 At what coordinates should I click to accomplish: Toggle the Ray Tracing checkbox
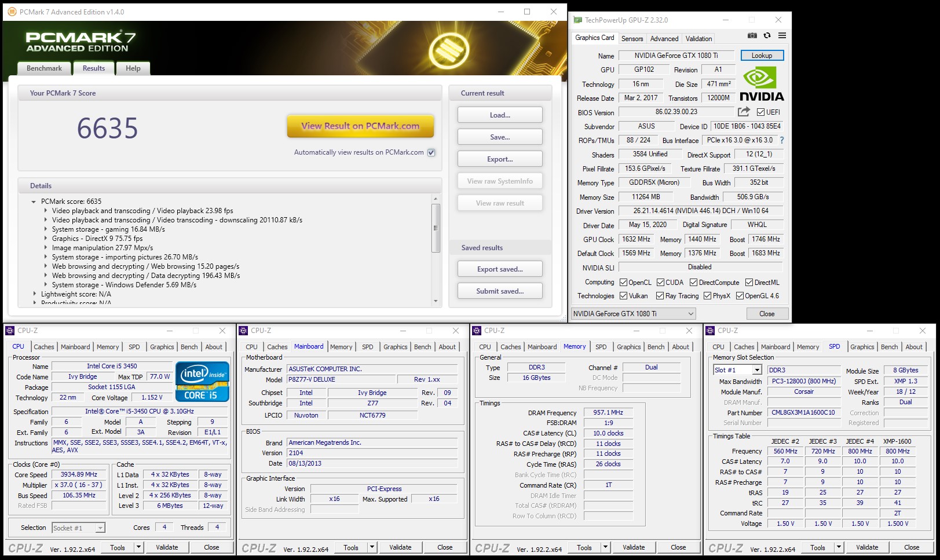[x=660, y=296]
